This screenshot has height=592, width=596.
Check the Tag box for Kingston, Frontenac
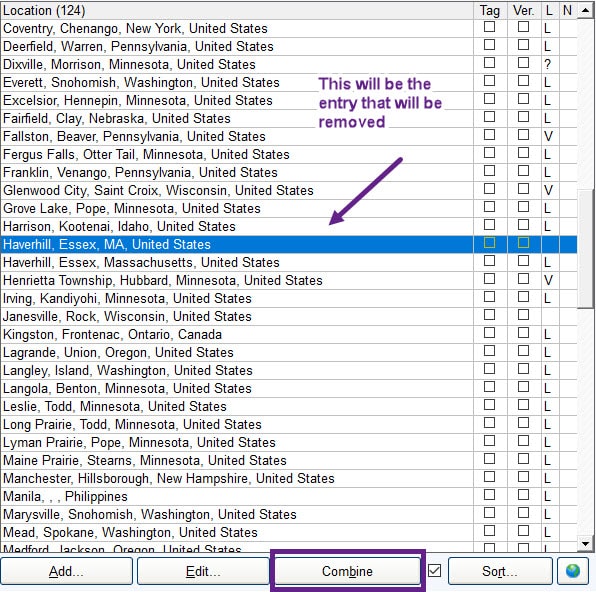(x=490, y=333)
